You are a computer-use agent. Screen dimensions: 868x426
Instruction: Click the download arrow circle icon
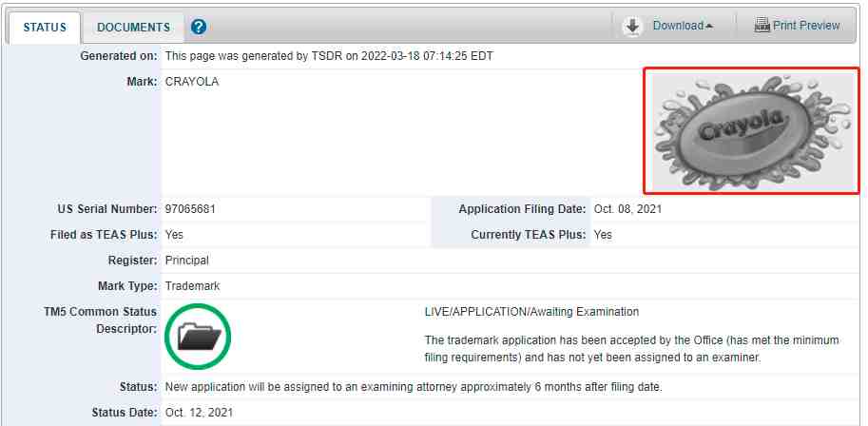(633, 26)
